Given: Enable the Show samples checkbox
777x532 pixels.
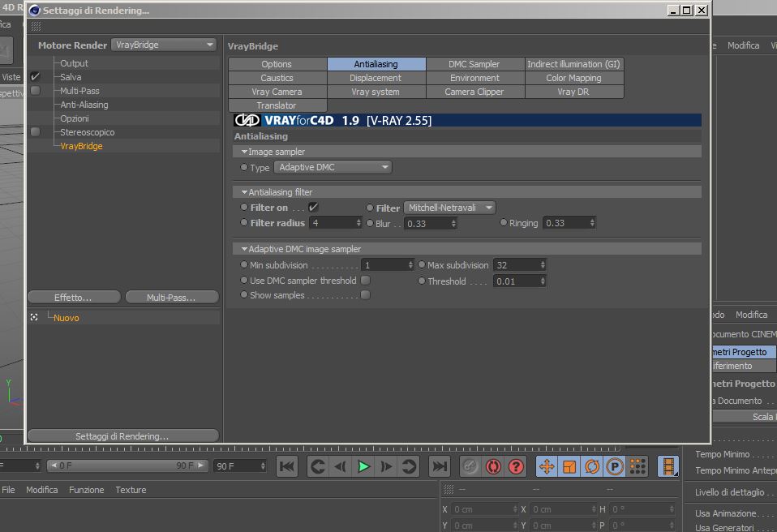Looking at the screenshot, I should (x=365, y=294).
